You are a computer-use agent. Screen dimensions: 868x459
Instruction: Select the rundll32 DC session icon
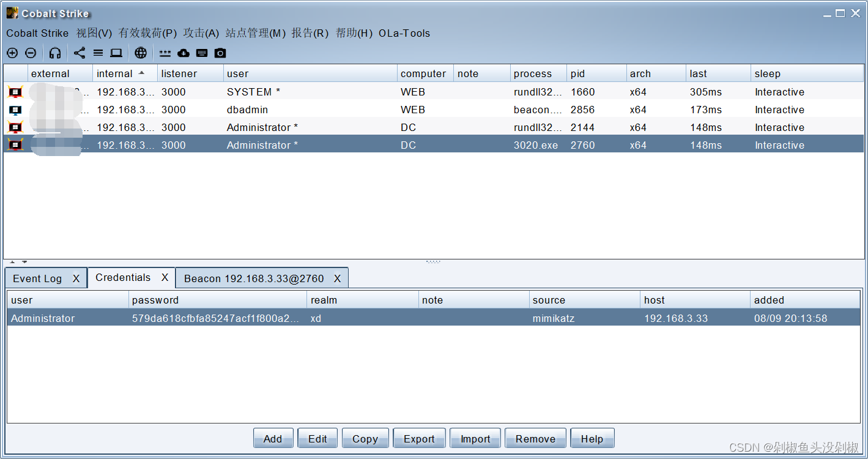[15, 127]
